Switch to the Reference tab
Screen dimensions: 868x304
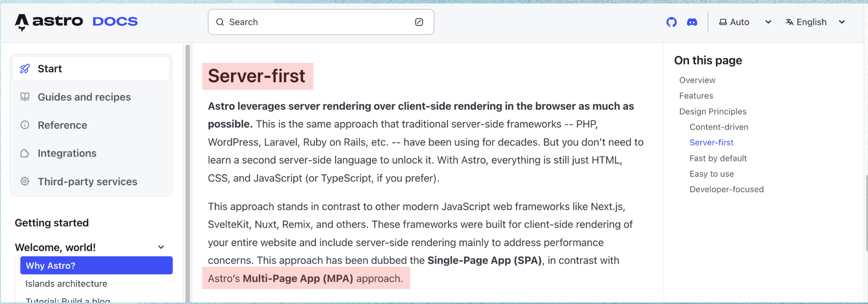pyautogui.click(x=91, y=125)
